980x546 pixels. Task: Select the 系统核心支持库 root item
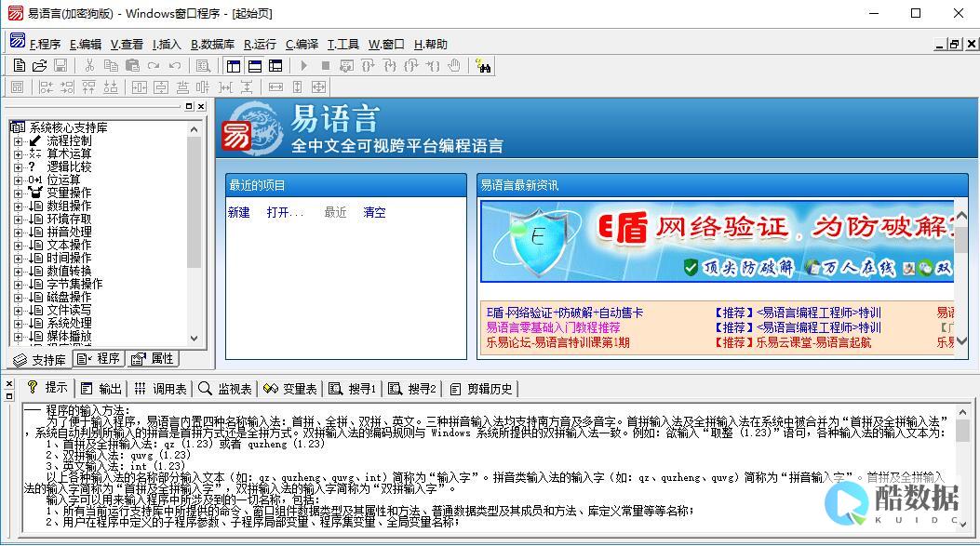tap(68, 127)
